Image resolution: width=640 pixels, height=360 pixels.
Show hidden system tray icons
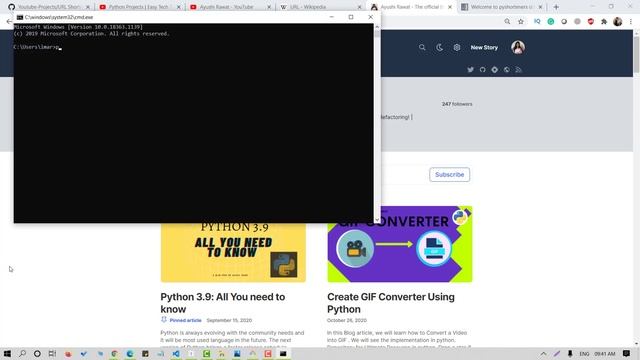(543, 354)
